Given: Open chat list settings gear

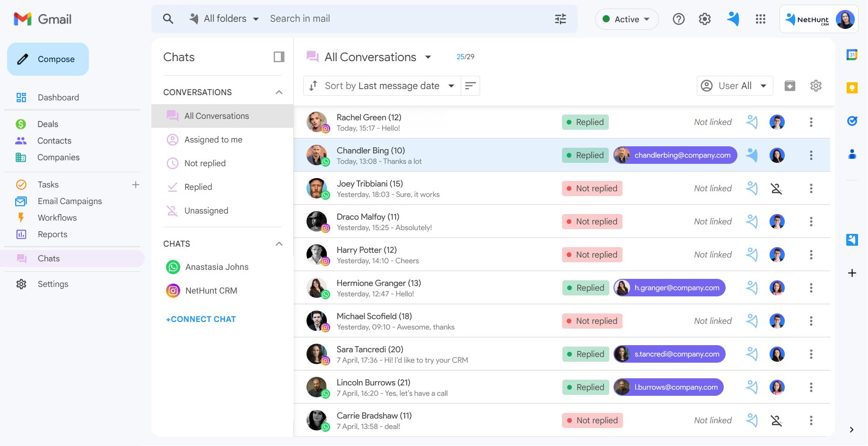Looking at the screenshot, I should pyautogui.click(x=815, y=86).
